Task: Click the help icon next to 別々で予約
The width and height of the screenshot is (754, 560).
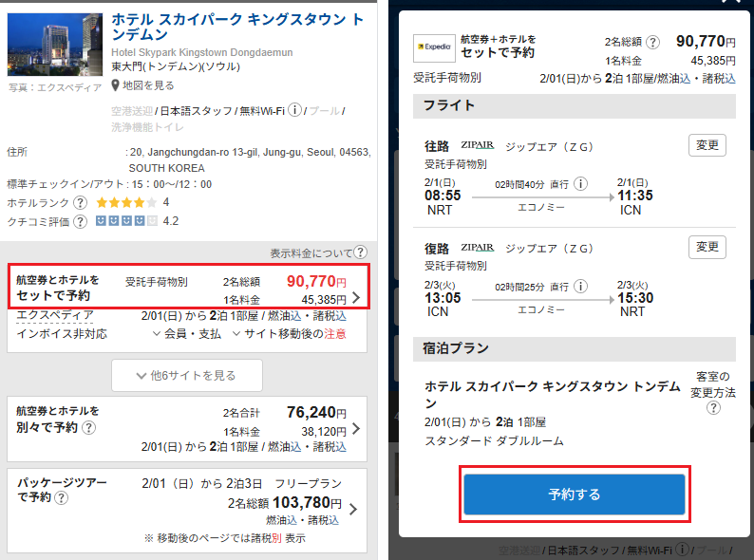Action: [x=88, y=428]
